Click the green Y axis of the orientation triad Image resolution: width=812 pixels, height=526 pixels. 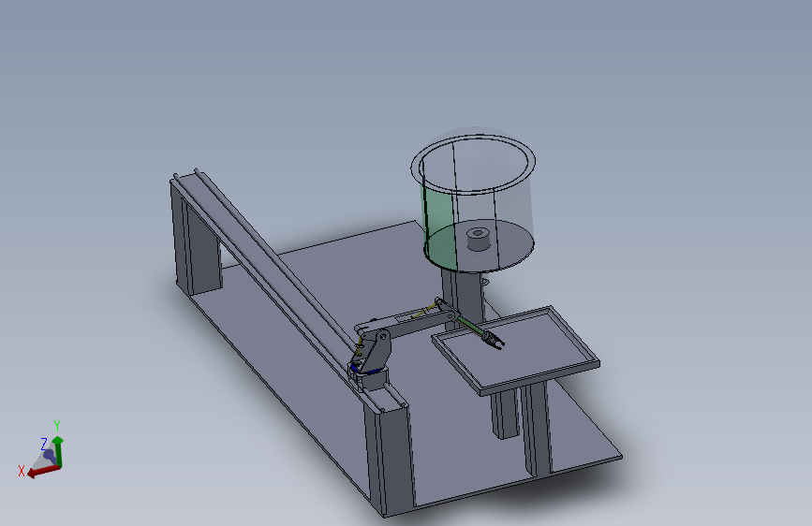coord(58,451)
